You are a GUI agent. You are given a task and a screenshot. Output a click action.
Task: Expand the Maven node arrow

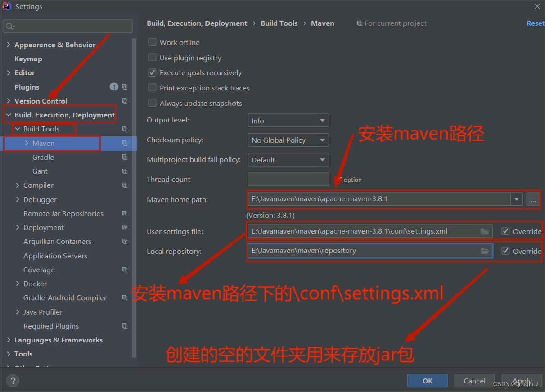[x=27, y=143]
